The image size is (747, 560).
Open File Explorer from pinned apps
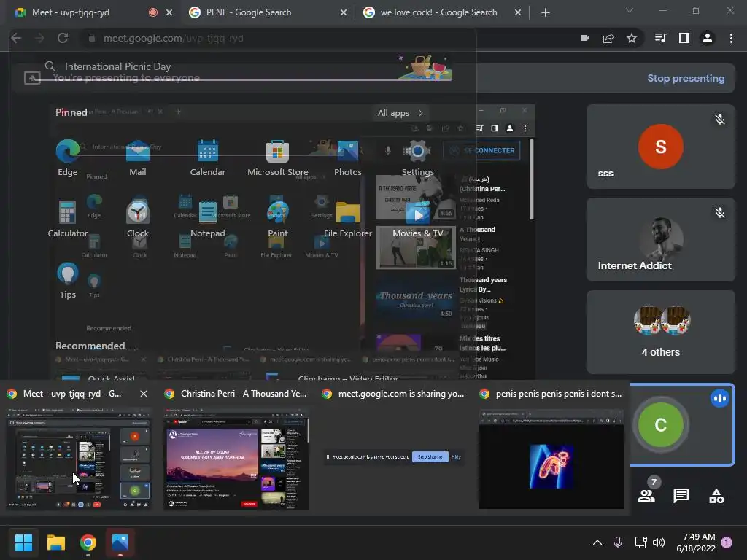point(348,219)
